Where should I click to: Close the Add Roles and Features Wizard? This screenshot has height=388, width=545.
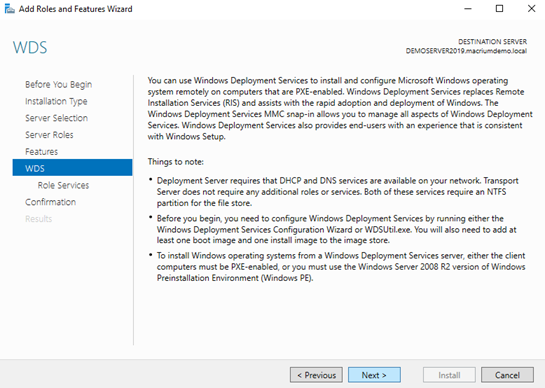point(531,9)
